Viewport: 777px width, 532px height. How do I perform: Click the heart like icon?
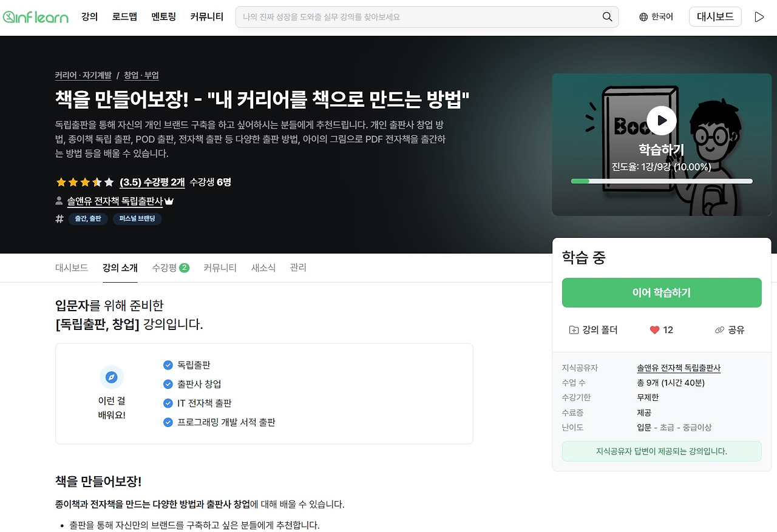(x=654, y=330)
